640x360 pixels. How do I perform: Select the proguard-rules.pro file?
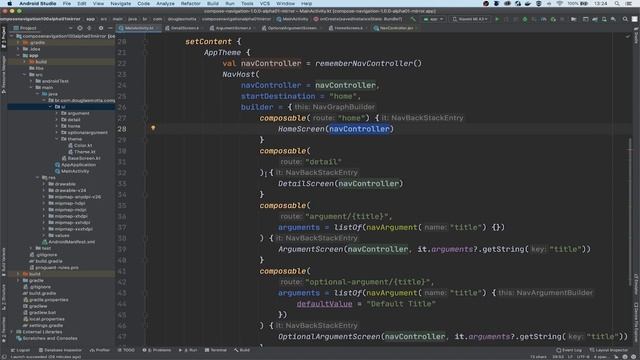click(53, 267)
